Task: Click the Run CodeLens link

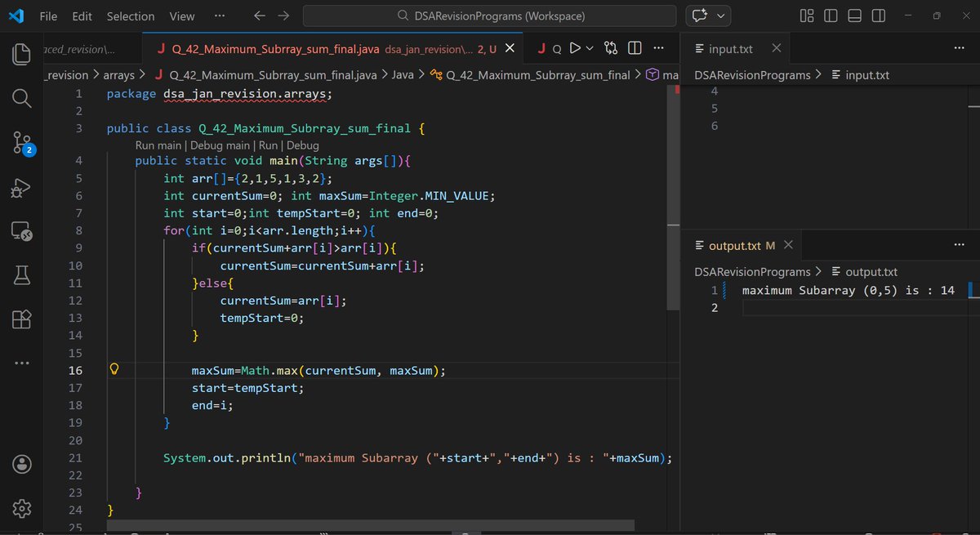Action: (268, 145)
